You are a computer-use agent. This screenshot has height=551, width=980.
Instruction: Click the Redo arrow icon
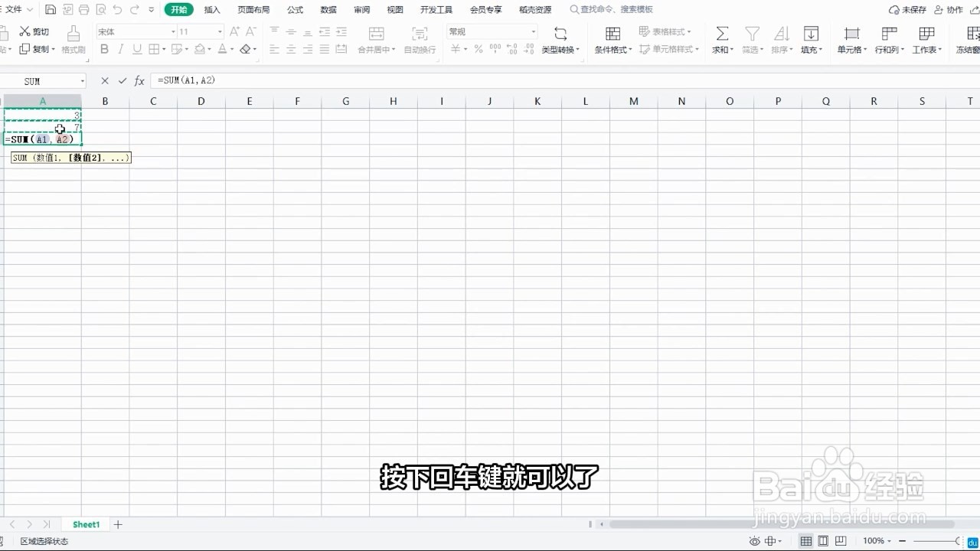pos(135,10)
